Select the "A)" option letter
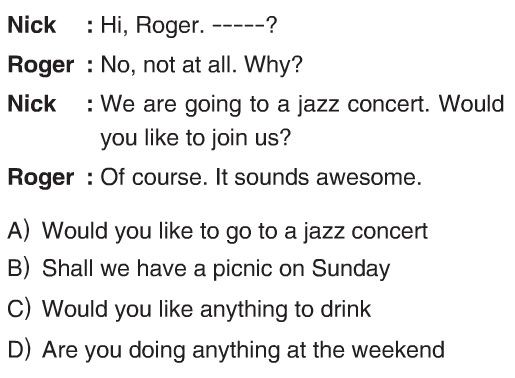 click(x=19, y=231)
